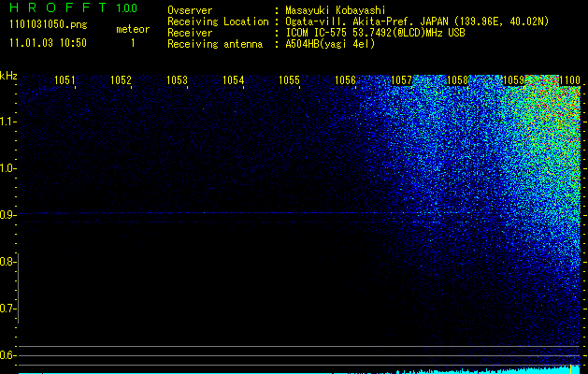
Task: Click the 1057 time axis marker
Action: click(401, 80)
